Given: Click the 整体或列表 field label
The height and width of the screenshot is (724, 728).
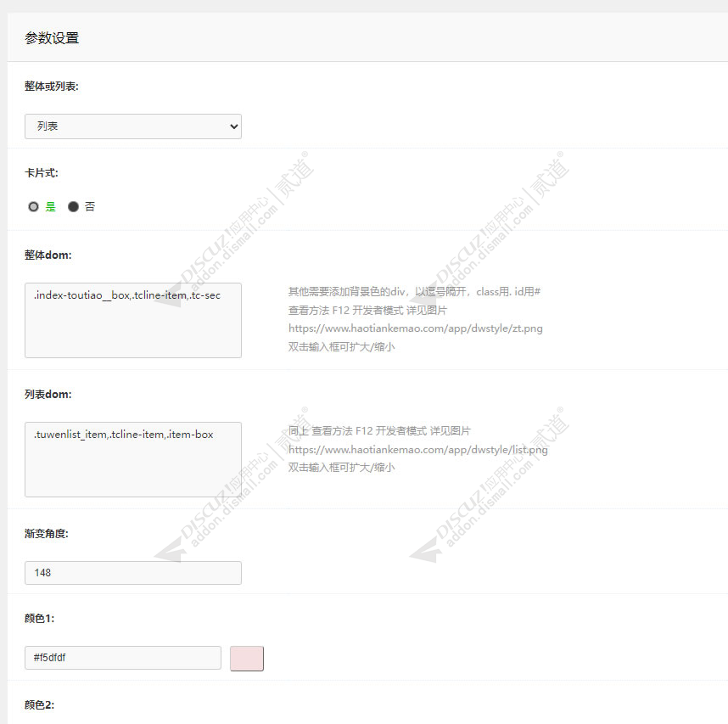Looking at the screenshot, I should [52, 87].
